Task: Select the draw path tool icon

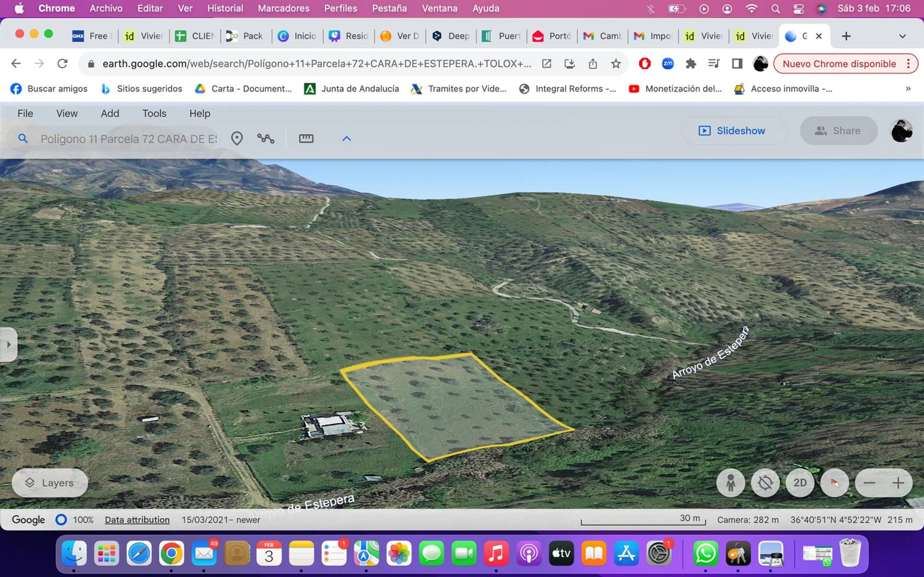Action: tap(266, 138)
